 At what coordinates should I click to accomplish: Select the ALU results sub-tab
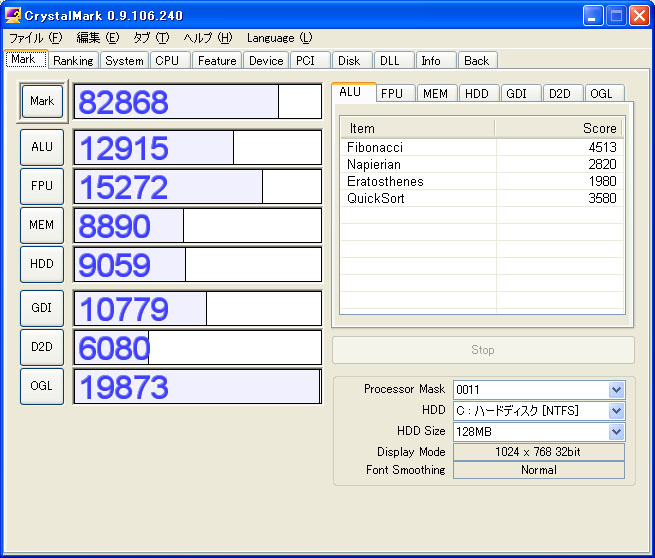pos(353,92)
